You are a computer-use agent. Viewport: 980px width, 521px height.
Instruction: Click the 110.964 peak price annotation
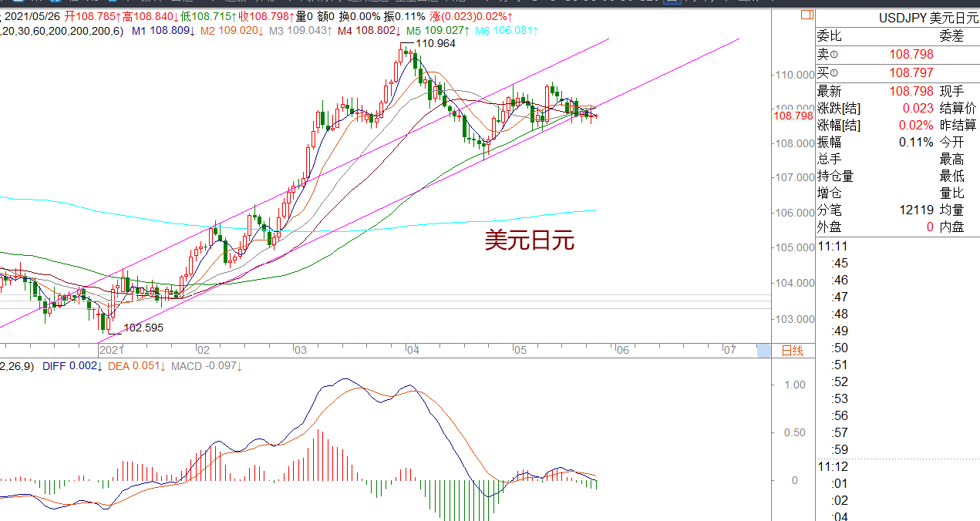click(436, 44)
